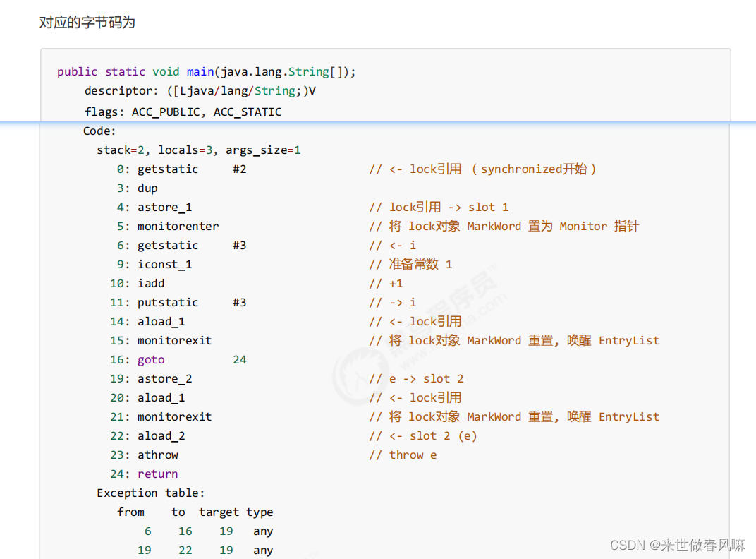Click the iadd instruction at offset 10

tap(151, 284)
